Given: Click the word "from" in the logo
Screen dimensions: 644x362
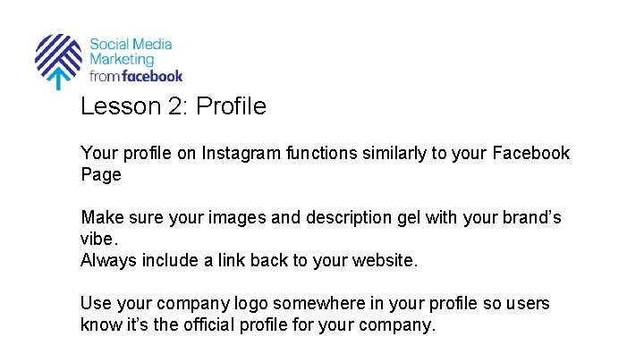Looking at the screenshot, I should coord(105,77).
